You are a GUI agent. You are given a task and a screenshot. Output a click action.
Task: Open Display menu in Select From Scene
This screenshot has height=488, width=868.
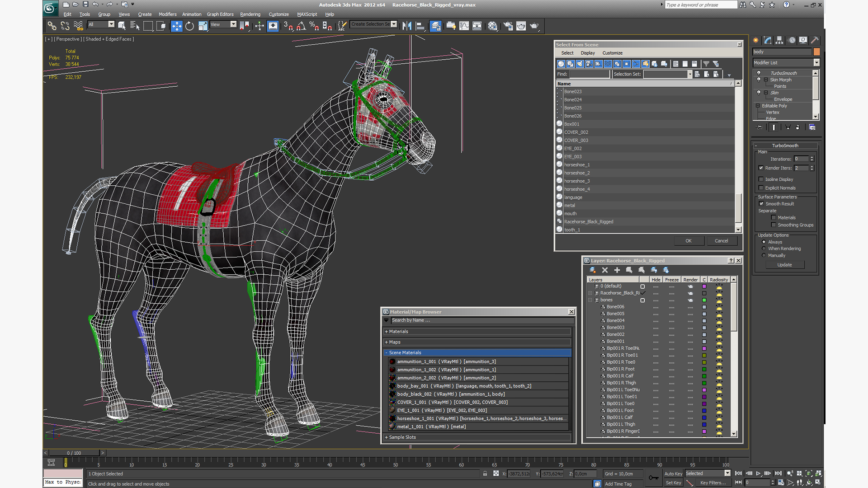point(588,53)
